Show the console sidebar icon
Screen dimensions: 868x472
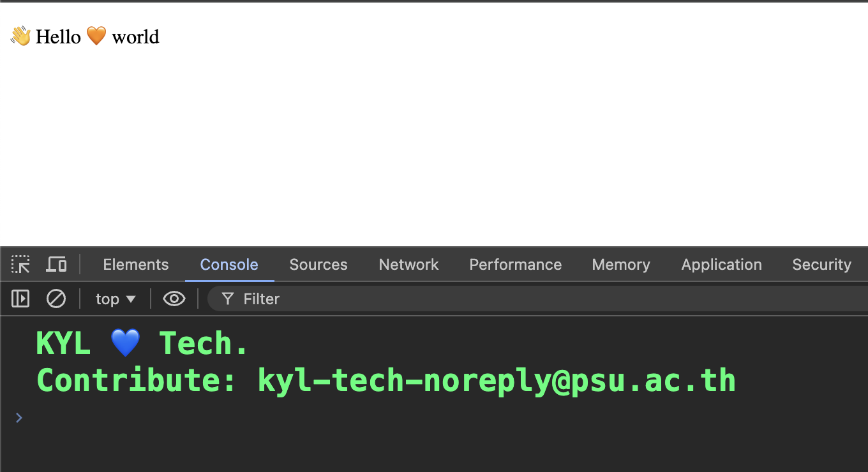(x=20, y=299)
